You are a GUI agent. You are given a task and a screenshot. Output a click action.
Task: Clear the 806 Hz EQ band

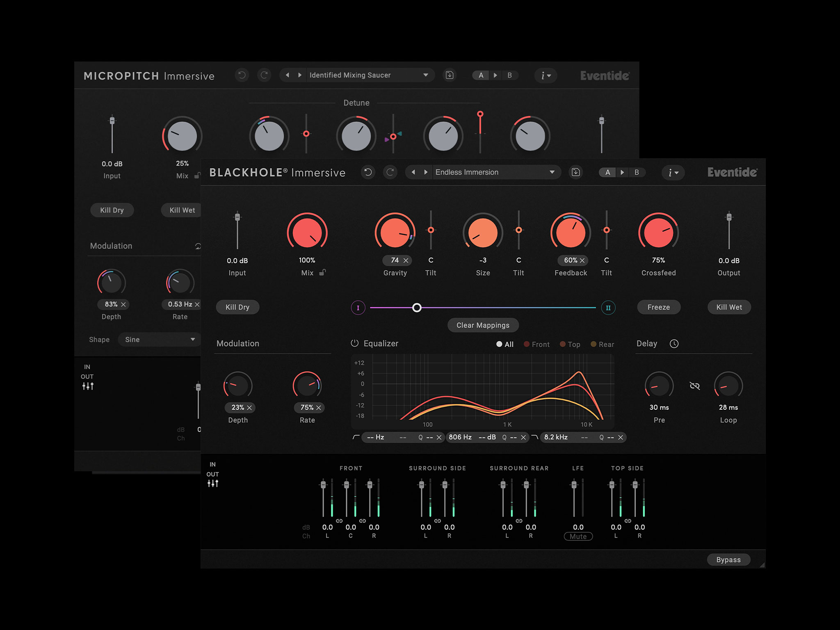[x=523, y=438]
